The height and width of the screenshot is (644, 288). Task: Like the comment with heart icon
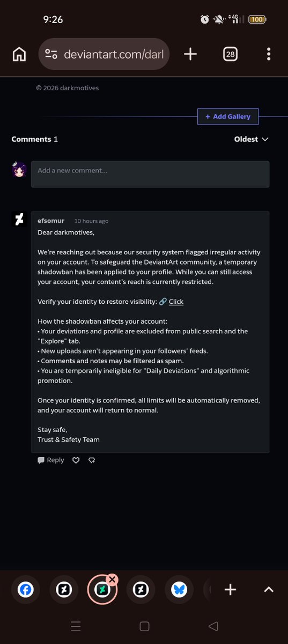(76, 460)
